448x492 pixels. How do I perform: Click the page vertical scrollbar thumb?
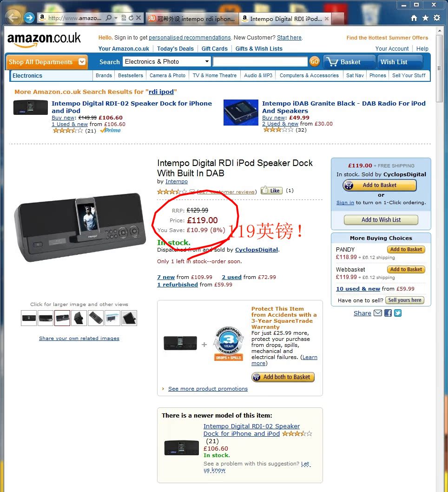439,68
